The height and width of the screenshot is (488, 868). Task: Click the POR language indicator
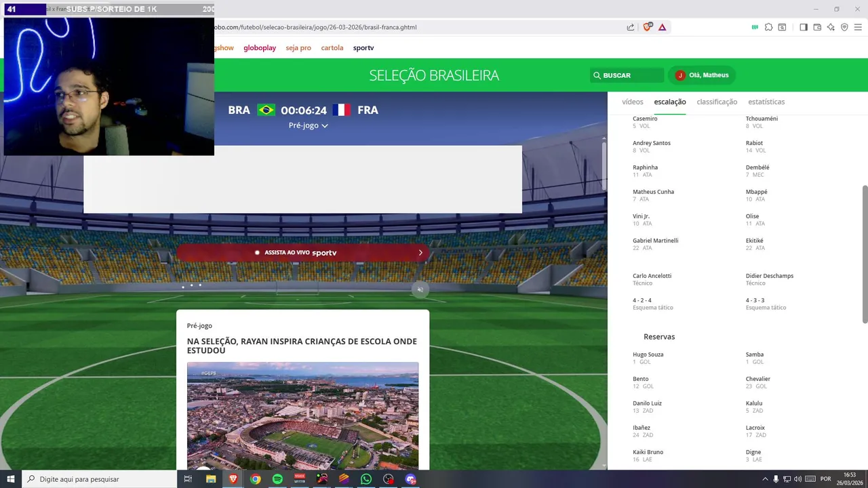point(825,479)
